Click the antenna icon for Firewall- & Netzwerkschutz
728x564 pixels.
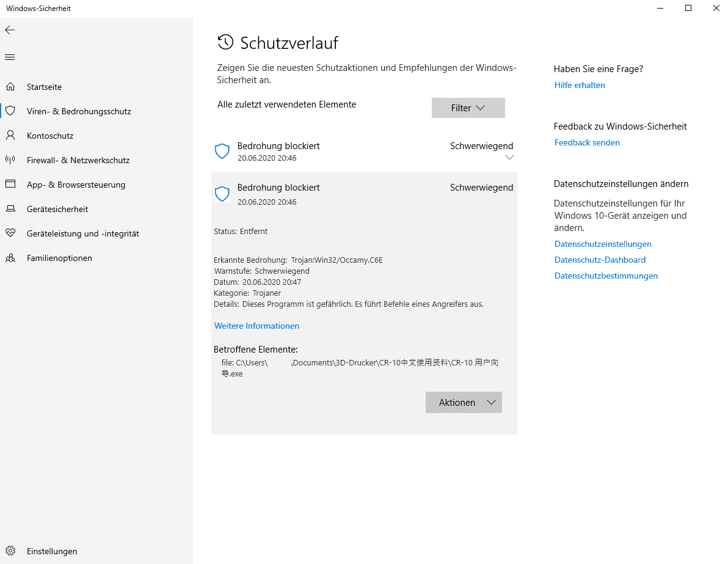click(x=10, y=160)
